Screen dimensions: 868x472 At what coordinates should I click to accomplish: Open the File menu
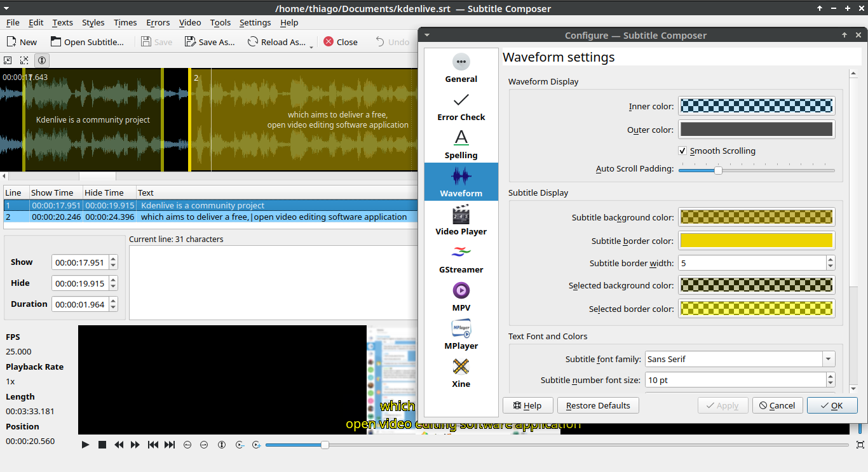pyautogui.click(x=13, y=22)
